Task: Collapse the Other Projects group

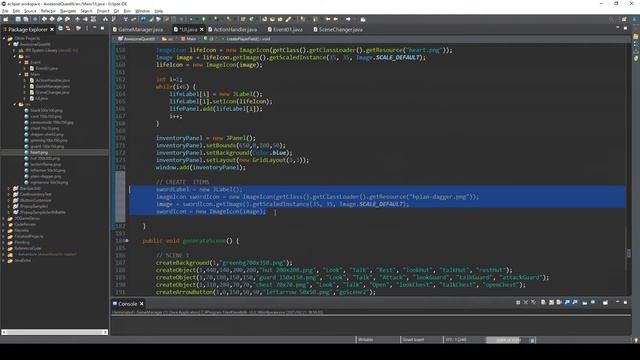Action: [x=4, y=38]
